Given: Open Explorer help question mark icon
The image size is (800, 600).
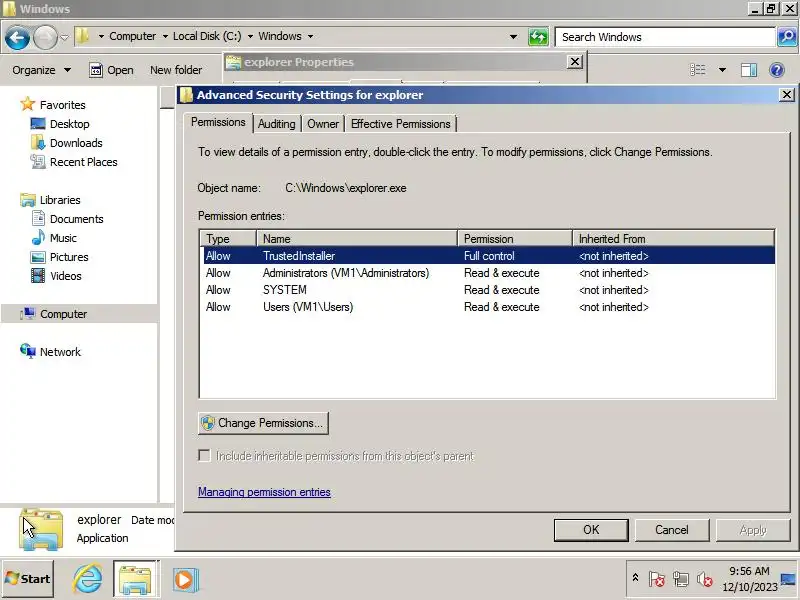Looking at the screenshot, I should coord(776,70).
